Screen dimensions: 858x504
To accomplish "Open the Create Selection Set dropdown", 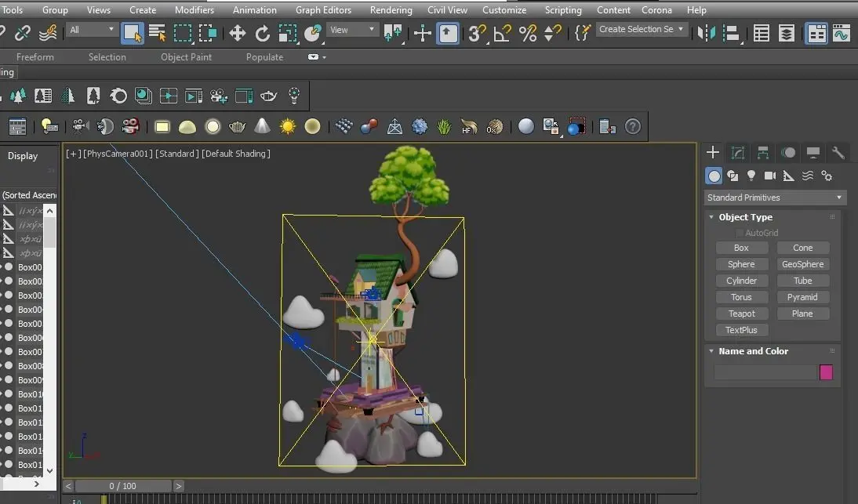I will point(641,30).
